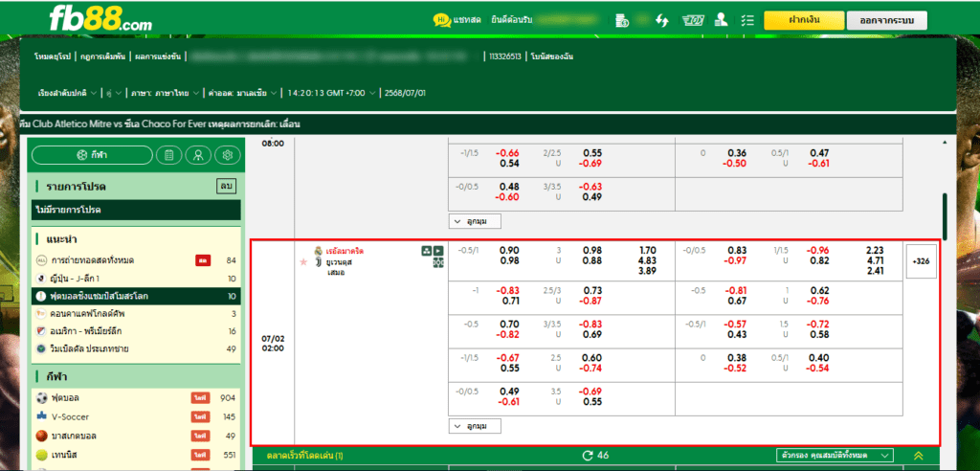Click ตลาดเร็วที่โดดเด่น (1) section header
The width and height of the screenshot is (980, 471).
click(303, 456)
